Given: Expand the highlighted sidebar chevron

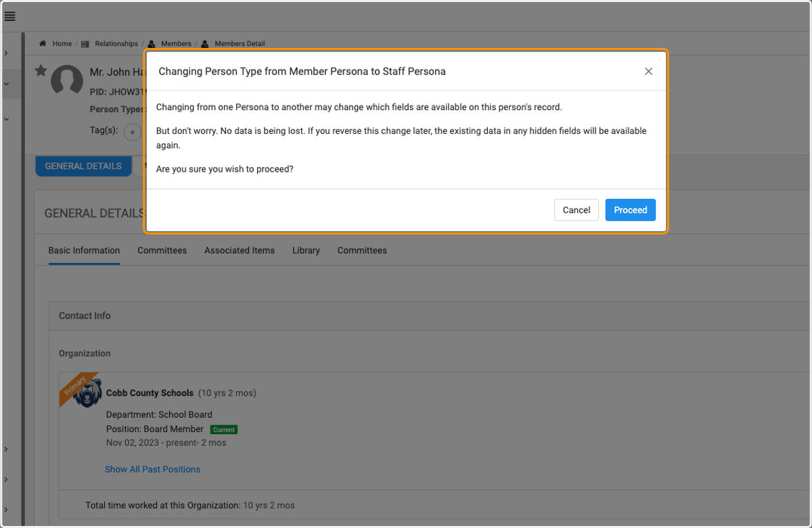Looking at the screenshot, I should point(6,85).
